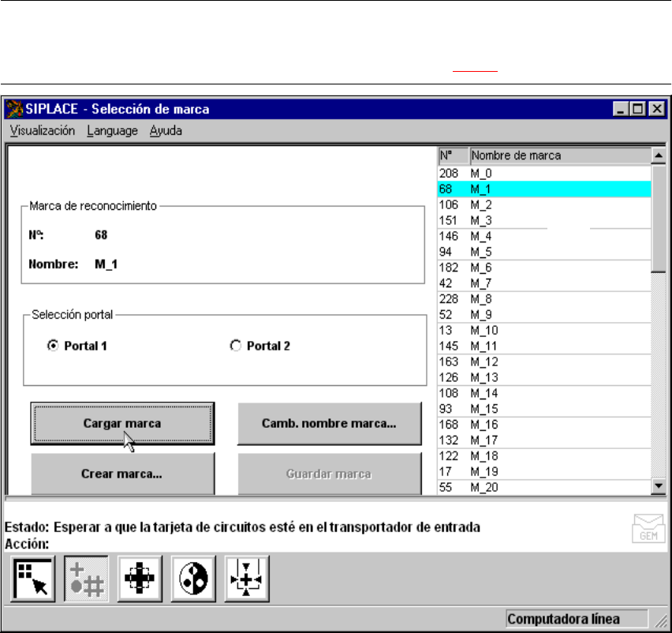Maximize the SIPLACE window
Viewport: 672px width, 633px height.
coord(638,109)
